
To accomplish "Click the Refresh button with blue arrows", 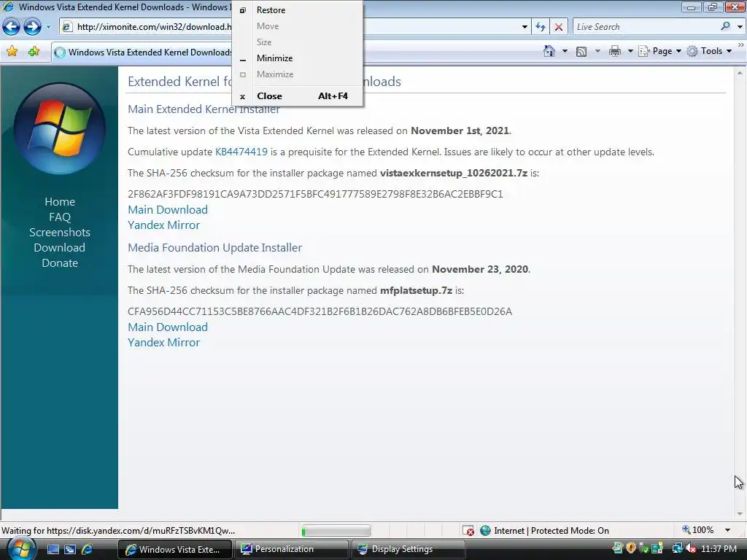I will click(541, 27).
